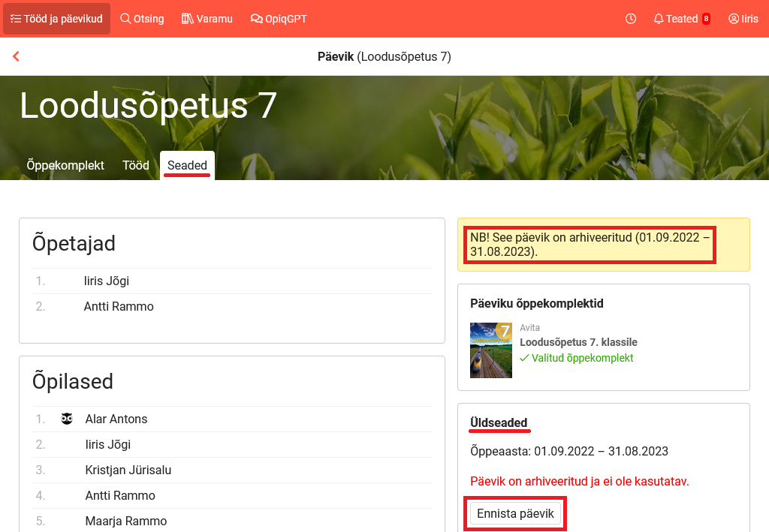Go to Tööd ja päevikud

[x=56, y=19]
